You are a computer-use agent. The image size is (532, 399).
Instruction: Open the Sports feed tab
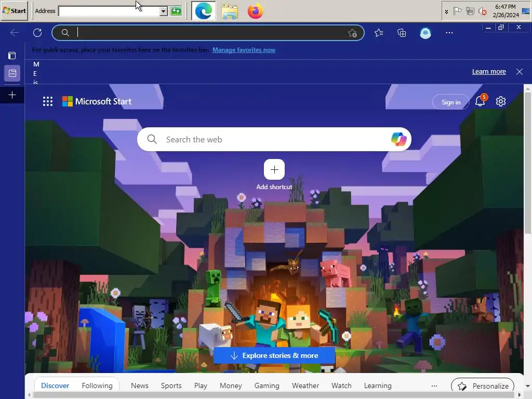tap(171, 386)
